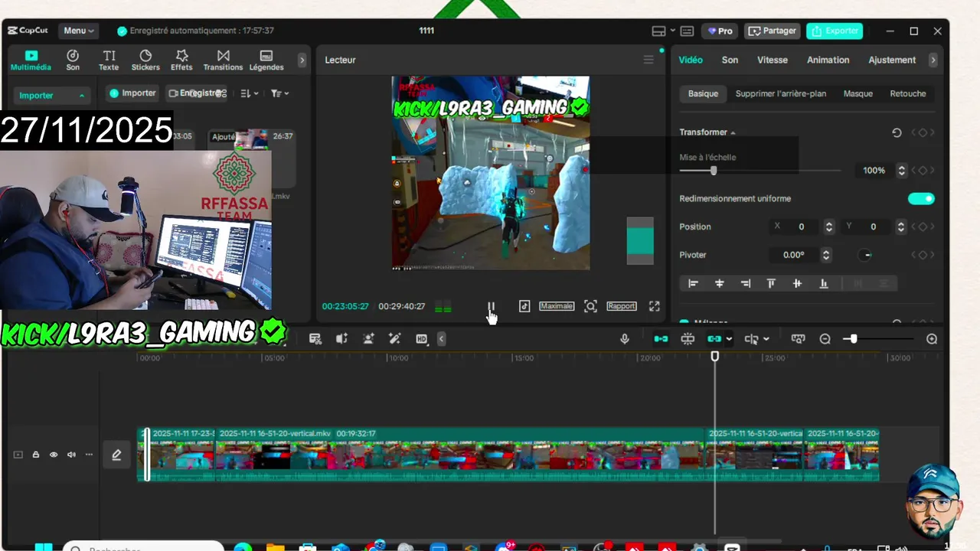This screenshot has width=980, height=551.
Task: Switch to the Ajustement tab
Action: (x=892, y=60)
